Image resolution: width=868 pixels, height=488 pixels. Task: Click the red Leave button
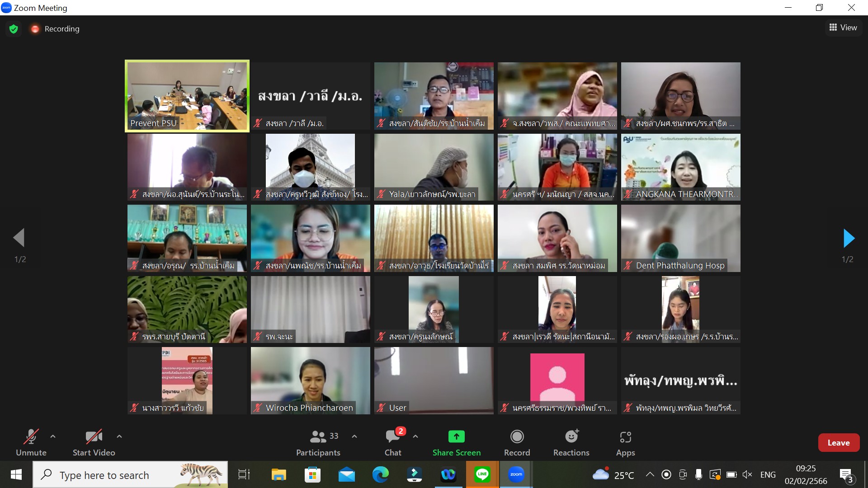click(x=838, y=443)
